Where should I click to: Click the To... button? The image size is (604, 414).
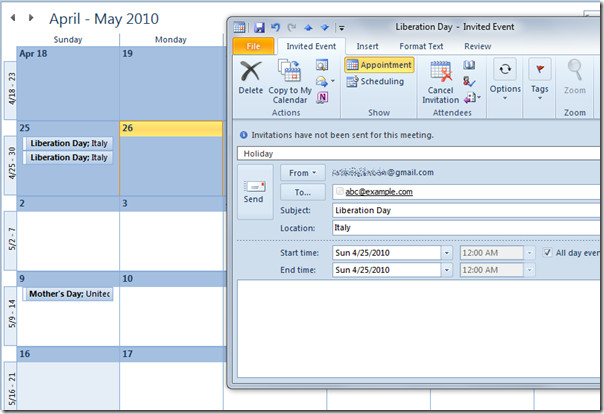302,192
